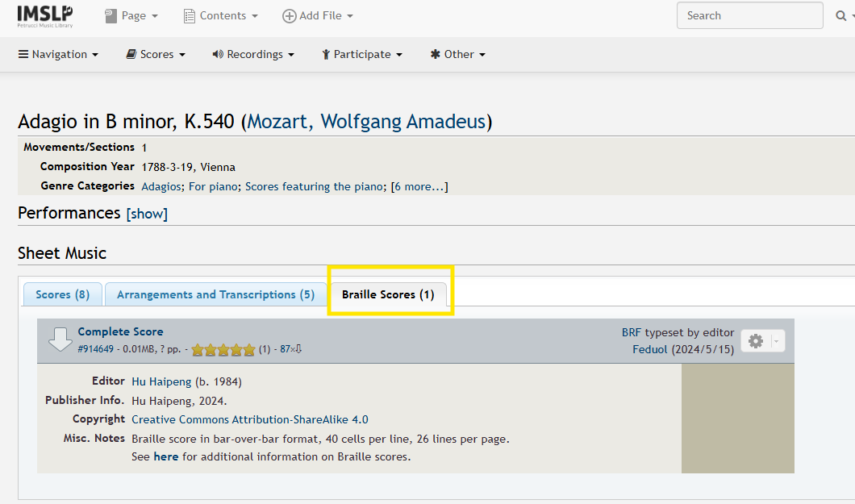This screenshot has height=504, width=855.
Task: Switch to the Scores (8) tab
Action: [63, 295]
